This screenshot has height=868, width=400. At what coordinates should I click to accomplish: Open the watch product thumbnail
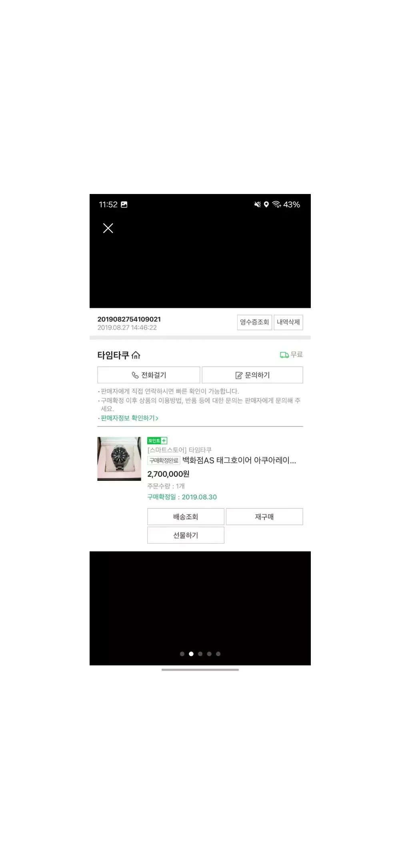(x=119, y=458)
